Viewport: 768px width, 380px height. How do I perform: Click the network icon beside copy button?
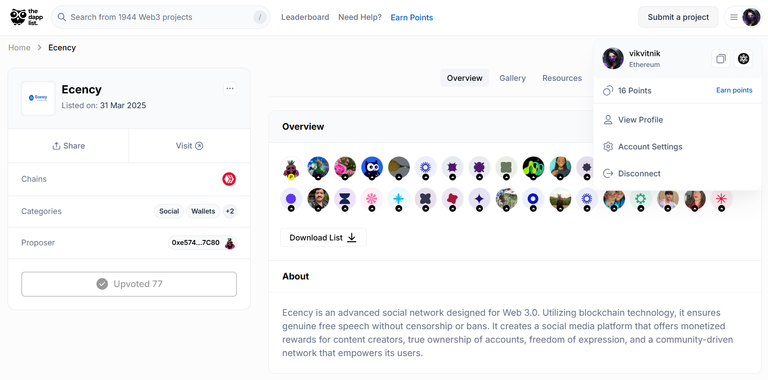744,59
